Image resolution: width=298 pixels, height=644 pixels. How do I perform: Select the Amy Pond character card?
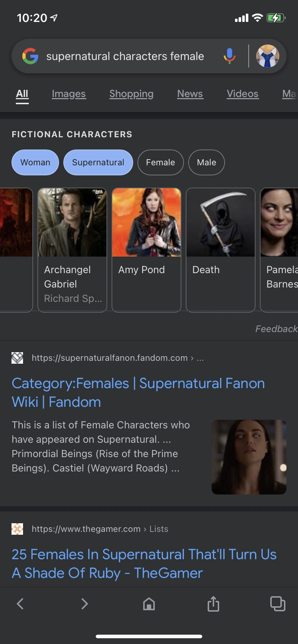146,250
